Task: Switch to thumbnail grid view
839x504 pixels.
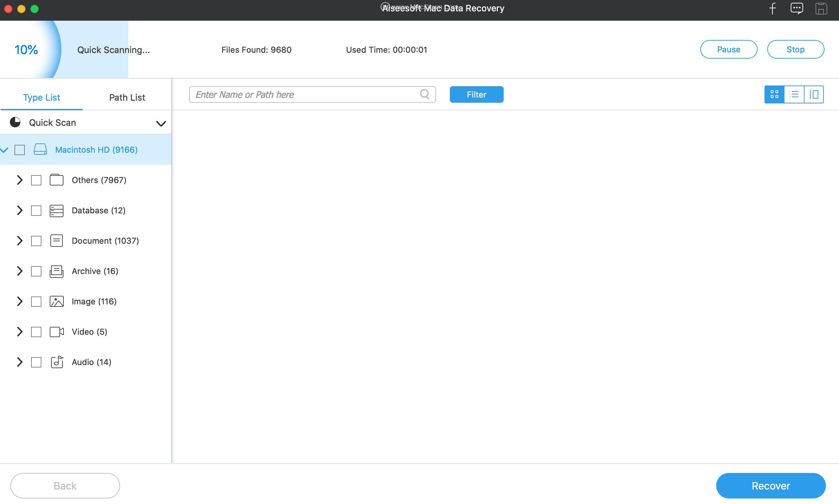Action: pyautogui.click(x=774, y=94)
